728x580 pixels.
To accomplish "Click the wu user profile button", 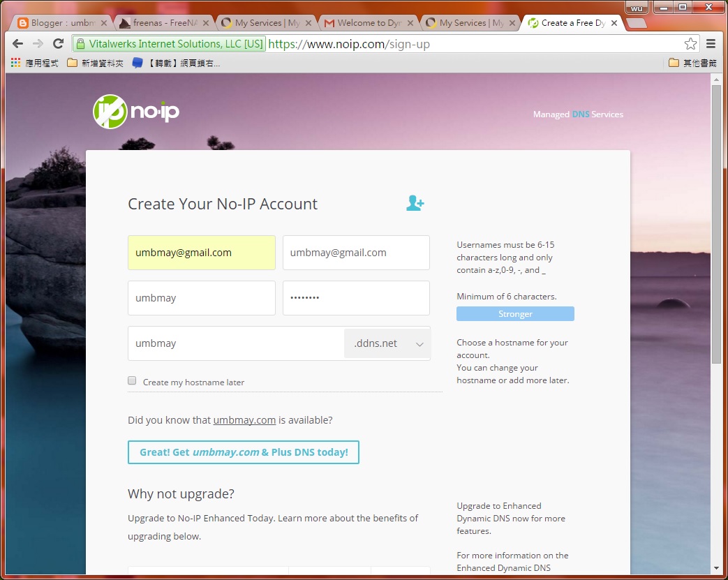I will [x=637, y=8].
